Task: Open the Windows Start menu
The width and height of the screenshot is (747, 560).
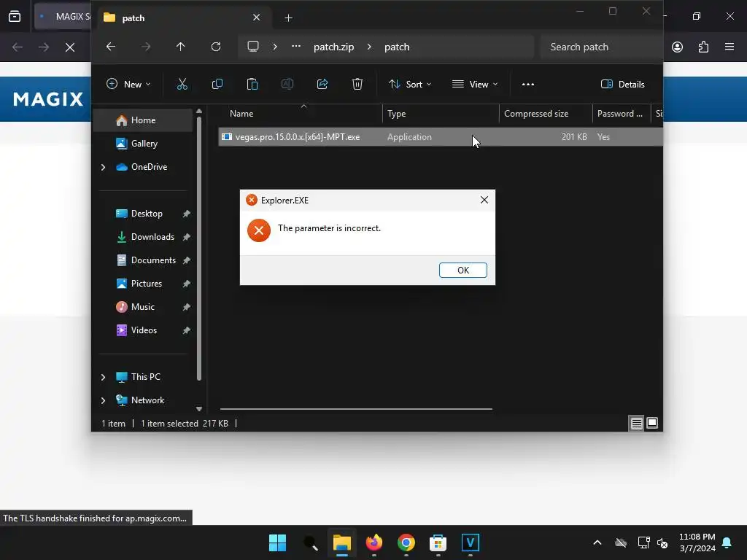Action: (277, 542)
